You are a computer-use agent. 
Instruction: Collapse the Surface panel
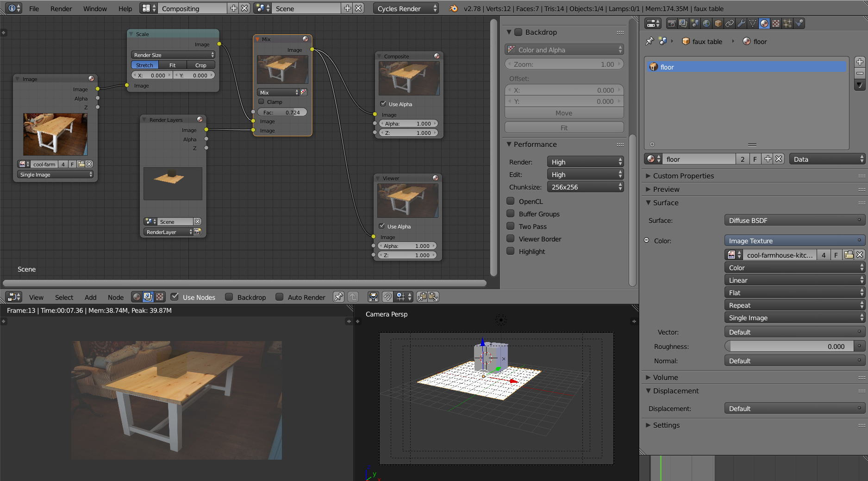coord(665,203)
